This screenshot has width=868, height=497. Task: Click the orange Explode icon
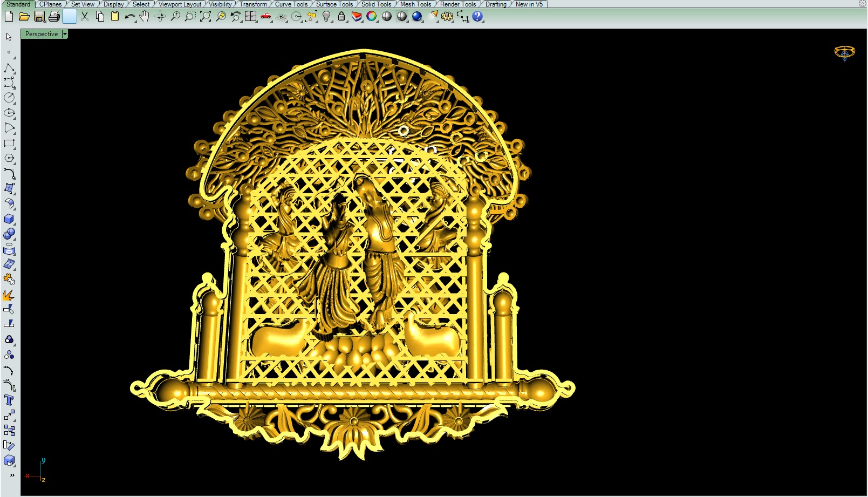click(9, 295)
